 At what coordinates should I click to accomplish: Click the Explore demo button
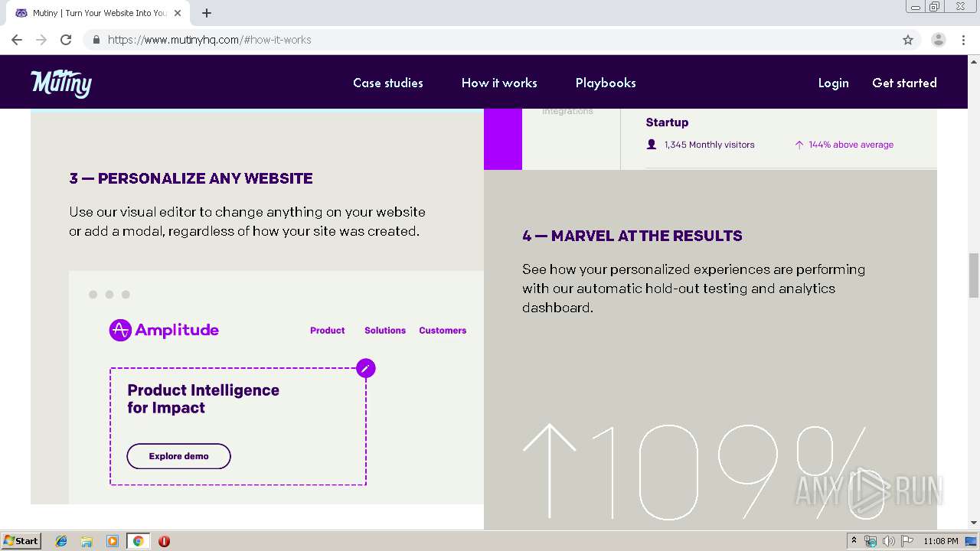click(x=178, y=456)
